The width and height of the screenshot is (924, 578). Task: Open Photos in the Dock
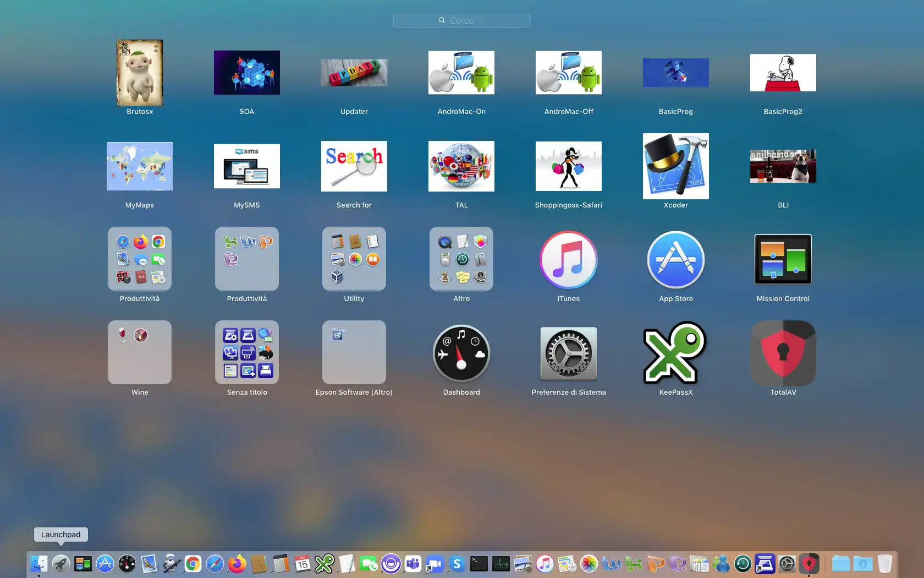pyautogui.click(x=589, y=564)
